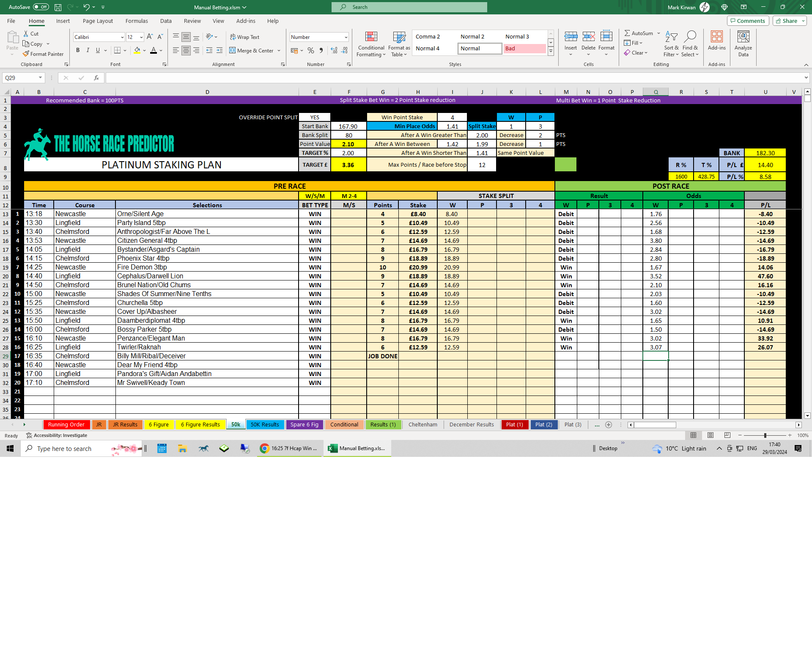Open Conditional Formatting menu
The width and height of the screenshot is (812, 665).
(371, 44)
